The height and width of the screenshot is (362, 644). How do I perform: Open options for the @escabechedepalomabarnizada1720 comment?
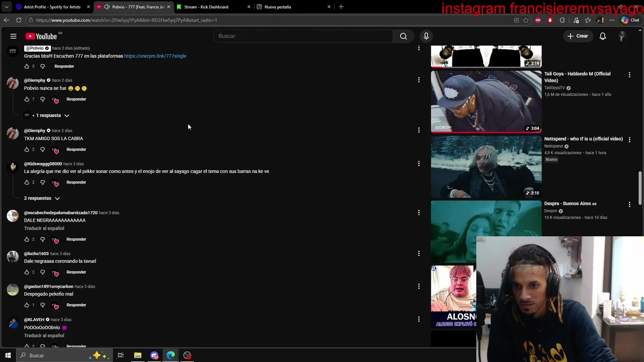click(419, 213)
